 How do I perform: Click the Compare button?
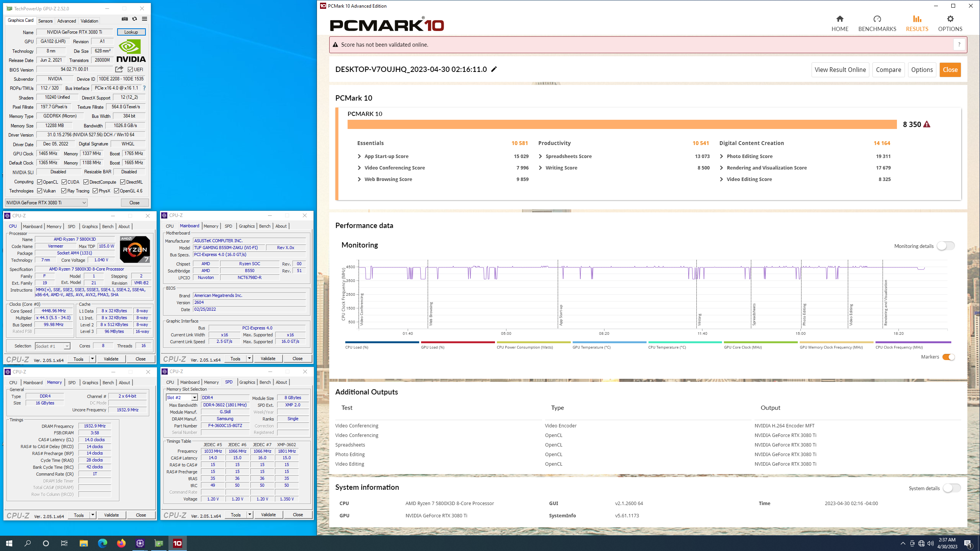(889, 70)
